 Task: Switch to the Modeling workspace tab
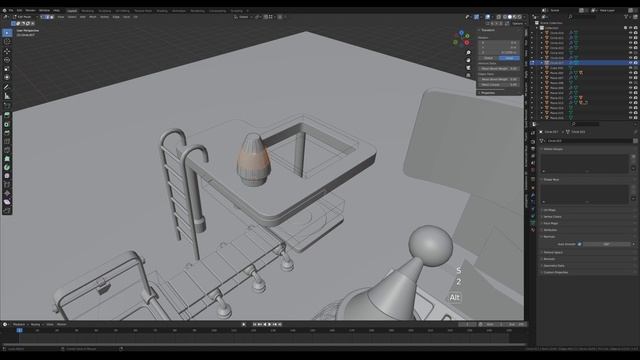pos(87,11)
